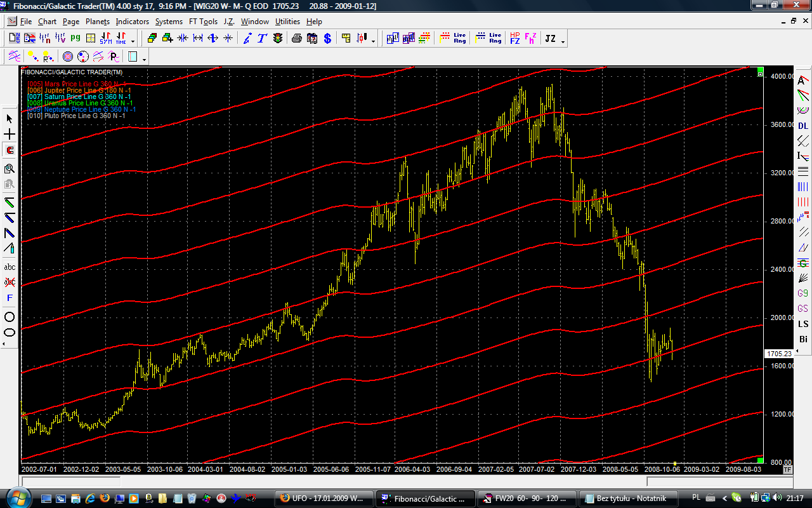This screenshot has width=812, height=508.
Task: Click the traffic light icon
Action: pos(277,39)
